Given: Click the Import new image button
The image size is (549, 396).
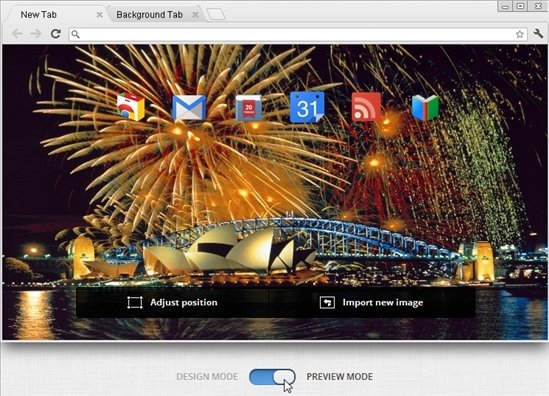Looking at the screenshot, I should point(372,303).
